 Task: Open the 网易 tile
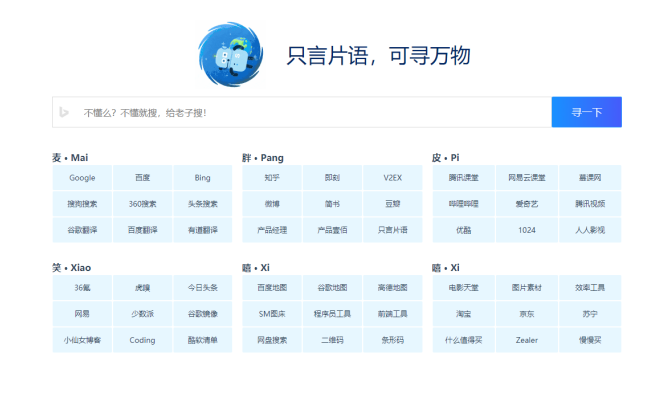click(x=82, y=314)
